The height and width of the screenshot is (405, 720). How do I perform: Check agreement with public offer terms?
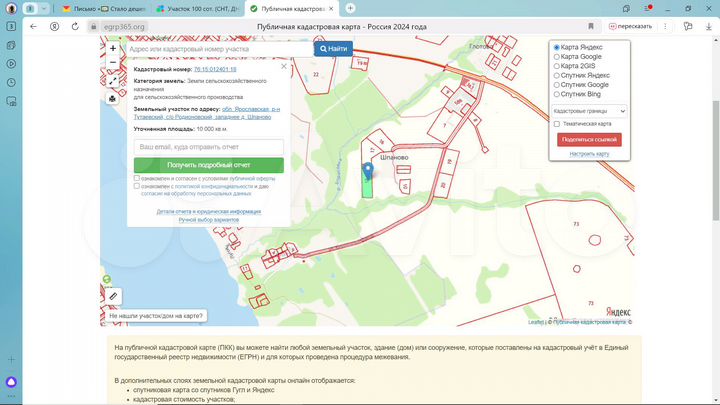136,178
